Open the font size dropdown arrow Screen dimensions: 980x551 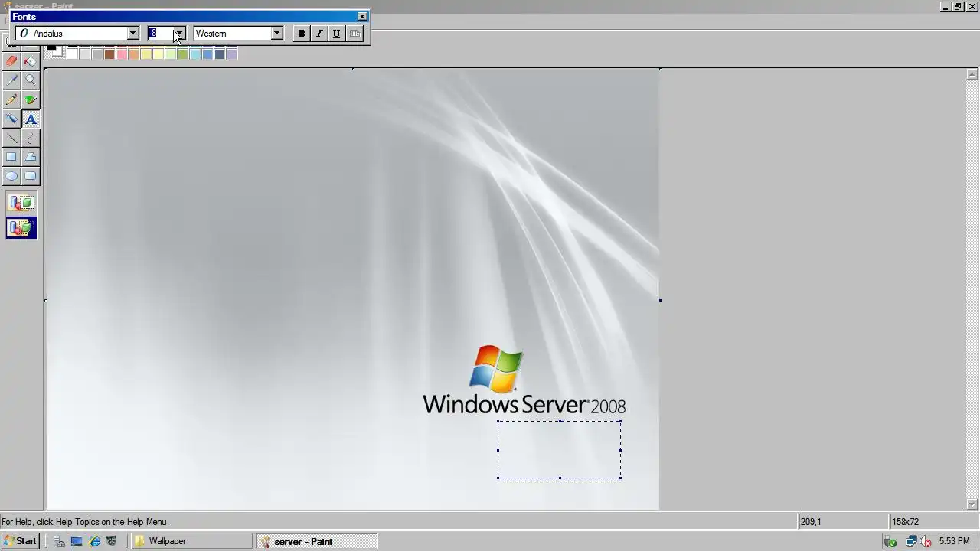[x=178, y=34]
